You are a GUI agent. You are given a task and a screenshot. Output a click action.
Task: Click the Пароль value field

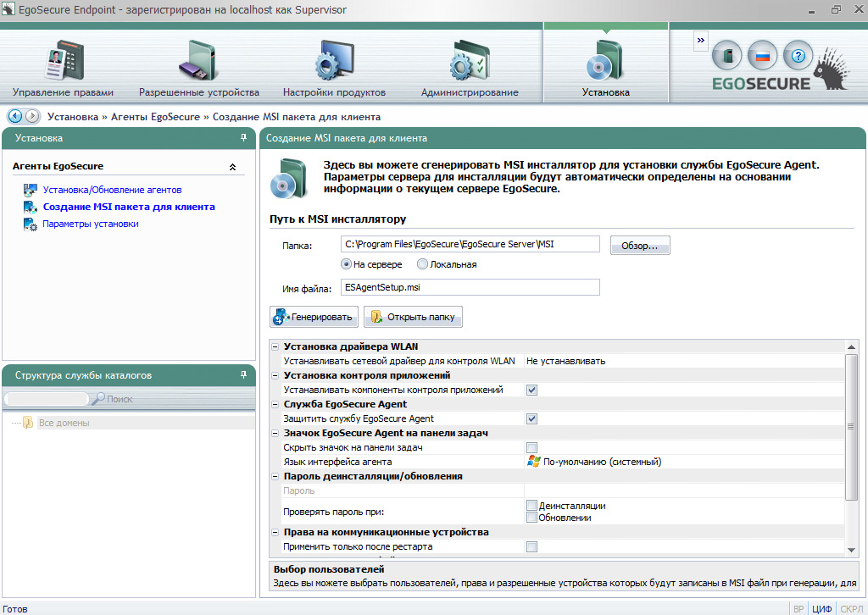coord(684,490)
